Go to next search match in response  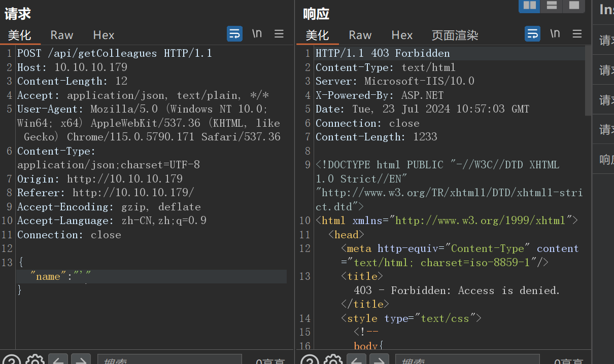point(379,360)
